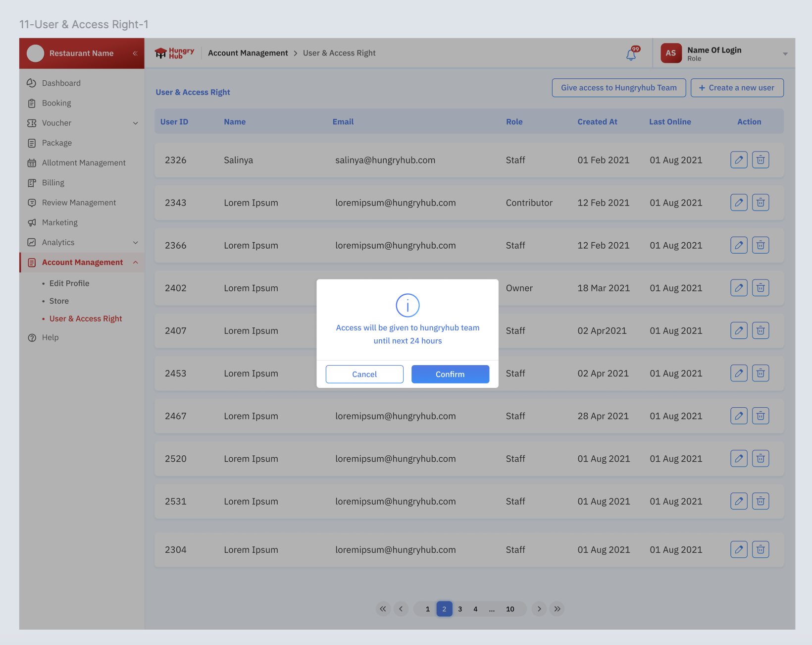Expand the Analytics submenu chevron

point(135,243)
